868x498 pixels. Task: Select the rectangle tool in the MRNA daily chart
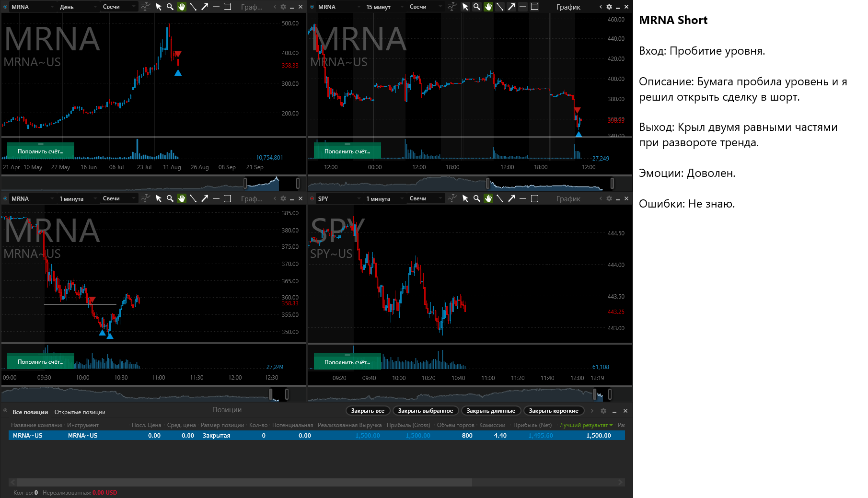tap(228, 7)
